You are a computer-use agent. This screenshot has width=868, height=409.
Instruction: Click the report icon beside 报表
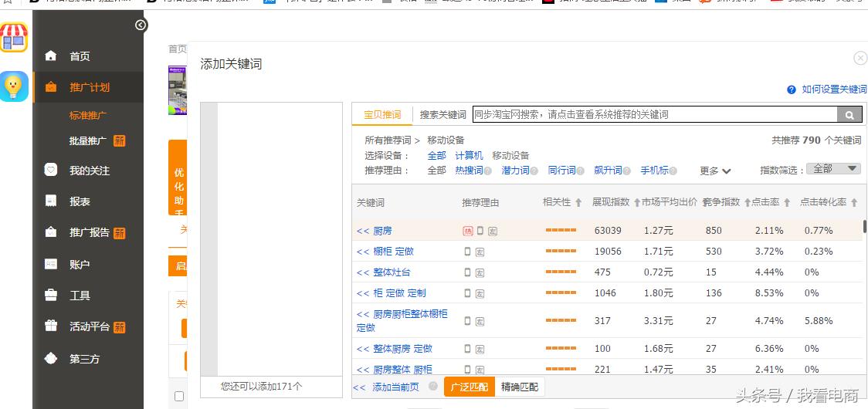(51, 201)
